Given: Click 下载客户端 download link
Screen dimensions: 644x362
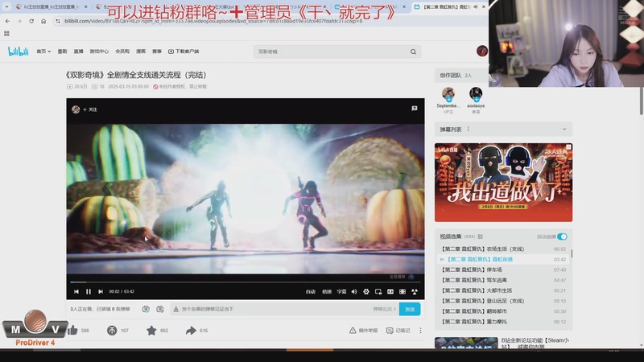Looking at the screenshot, I should [184, 51].
